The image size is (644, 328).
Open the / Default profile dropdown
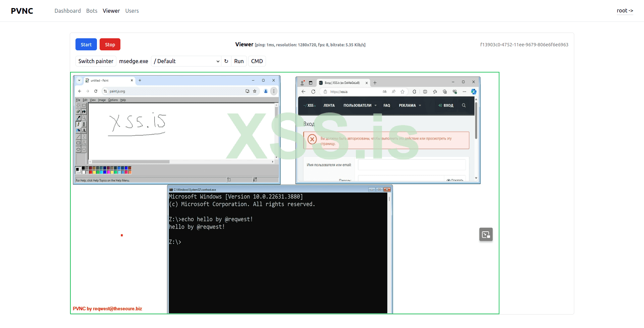pyautogui.click(x=186, y=61)
